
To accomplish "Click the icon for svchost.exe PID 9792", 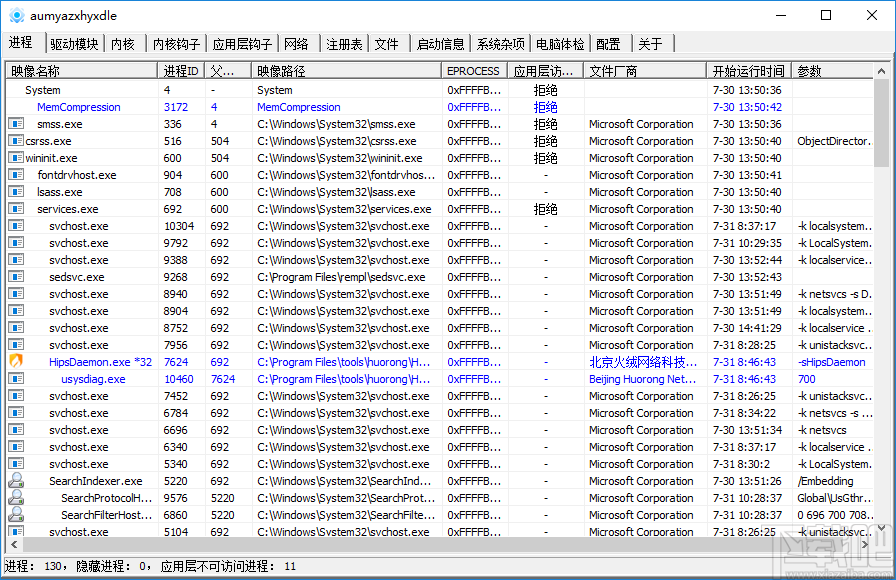I will [16, 243].
